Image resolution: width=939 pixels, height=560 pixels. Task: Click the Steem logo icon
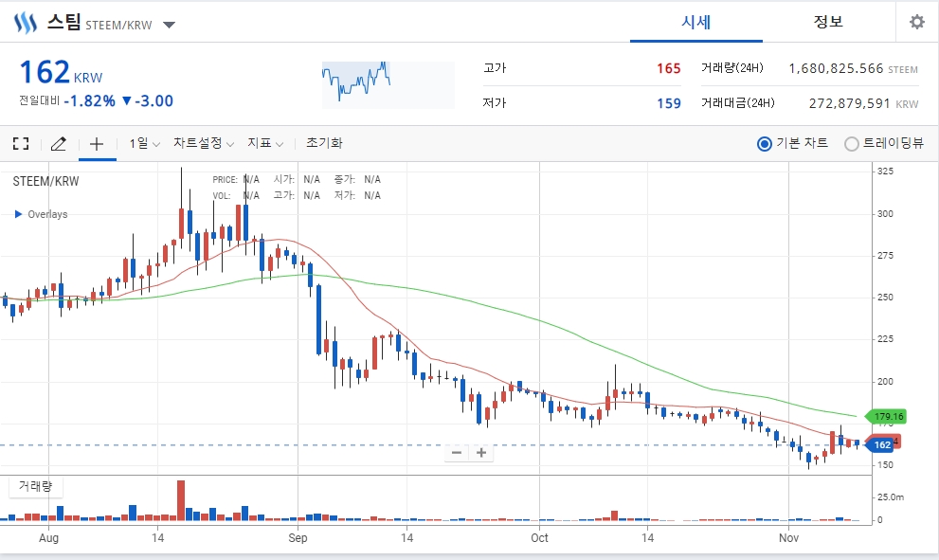click(26, 23)
